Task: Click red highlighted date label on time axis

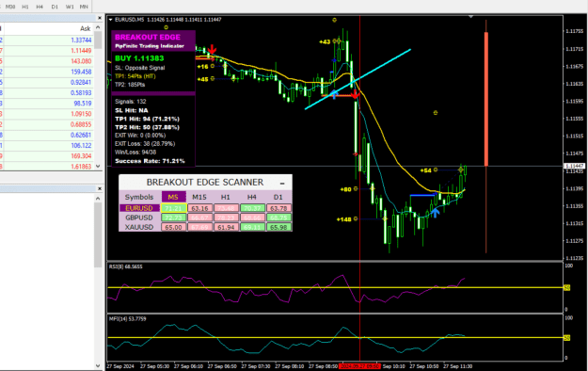Action: (x=359, y=366)
